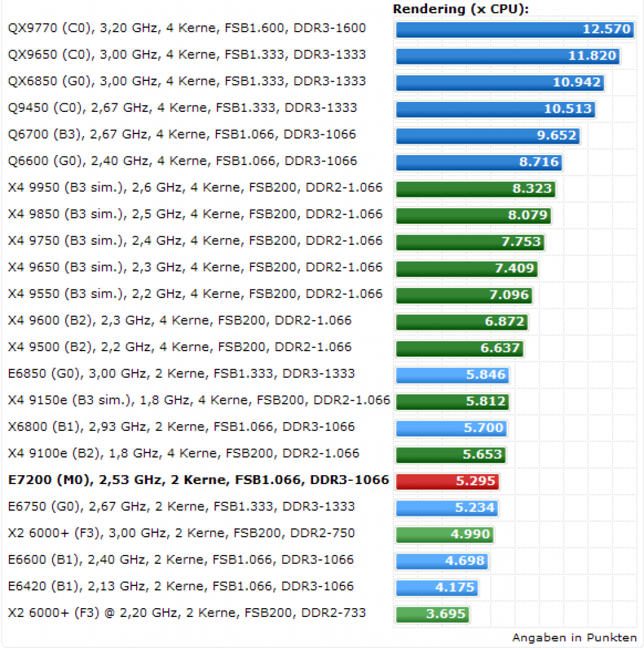Viewport: 644px width, 648px height.
Task: Select the X4 9750 (B3 sim.) label
Action: [195, 241]
